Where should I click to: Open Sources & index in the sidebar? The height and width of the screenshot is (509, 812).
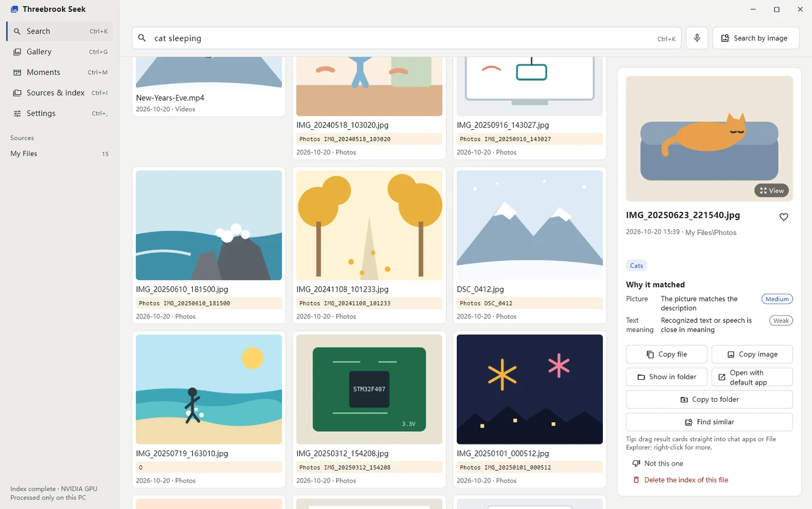click(x=60, y=93)
